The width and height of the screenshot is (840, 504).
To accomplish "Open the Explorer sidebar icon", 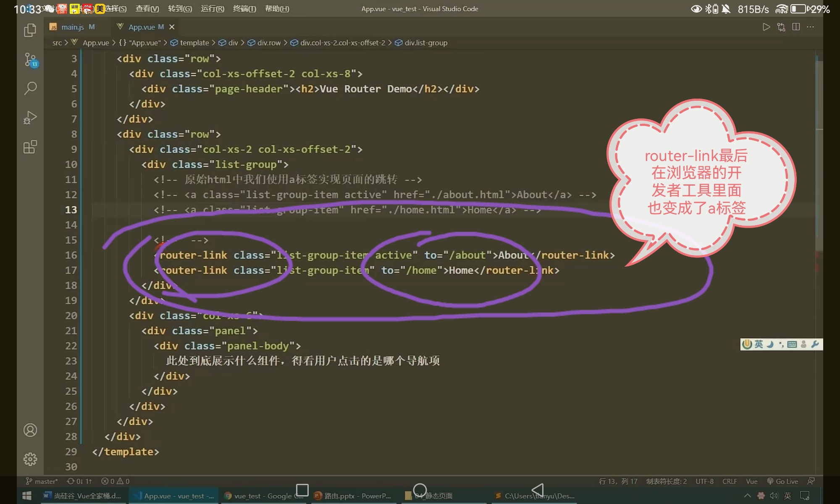I will [30, 30].
